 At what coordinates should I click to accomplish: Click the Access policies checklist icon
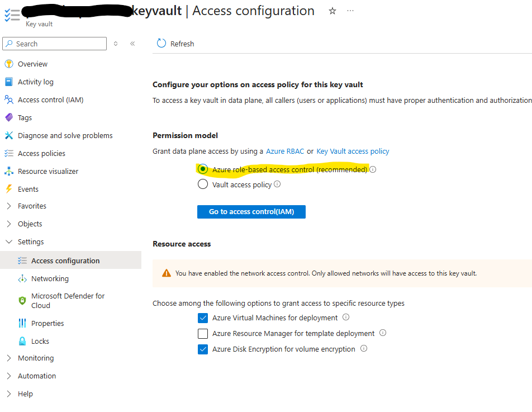[9, 153]
